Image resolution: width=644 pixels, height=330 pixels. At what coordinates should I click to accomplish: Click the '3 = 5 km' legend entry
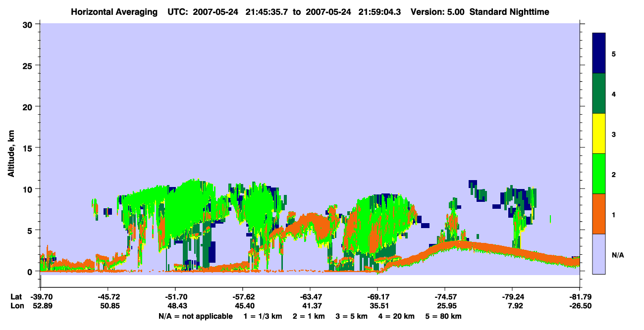click(x=351, y=316)
